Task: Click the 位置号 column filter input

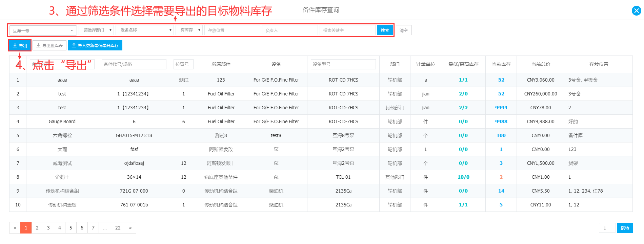Action: click(x=183, y=64)
